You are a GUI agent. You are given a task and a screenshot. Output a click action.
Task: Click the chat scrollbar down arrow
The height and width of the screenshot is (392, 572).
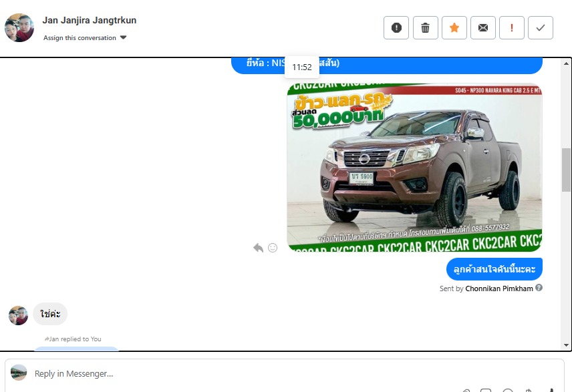click(x=566, y=345)
